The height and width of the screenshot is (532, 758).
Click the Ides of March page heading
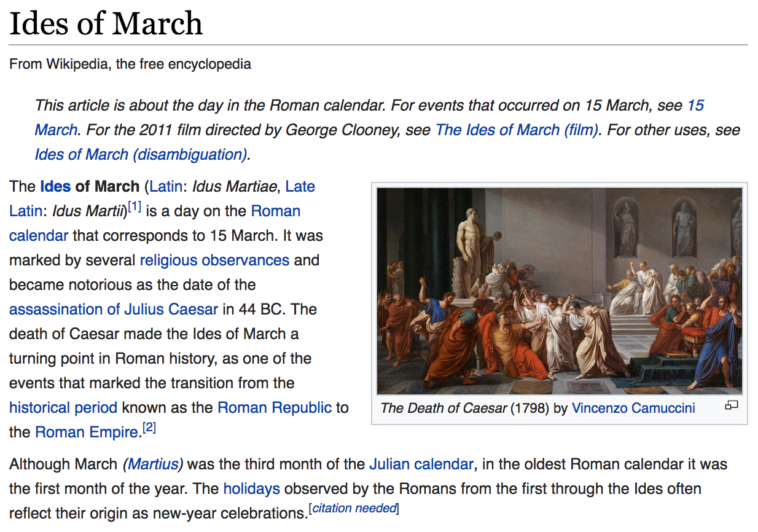106,23
